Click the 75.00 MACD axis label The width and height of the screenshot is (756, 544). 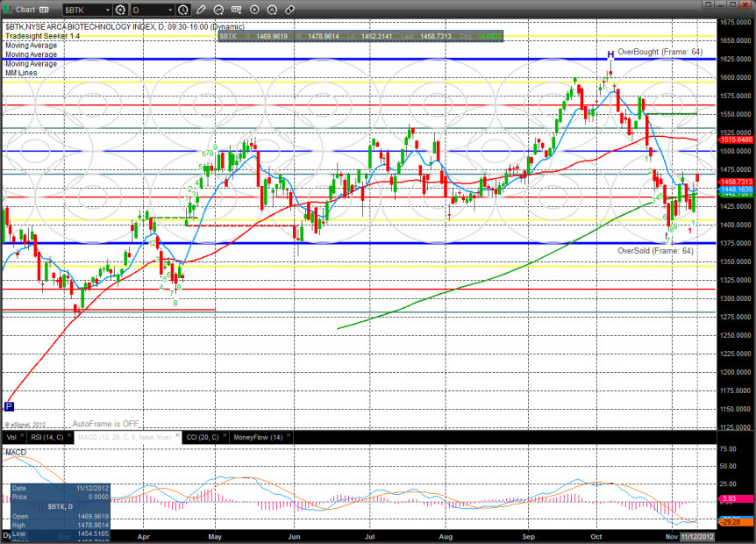(728, 448)
